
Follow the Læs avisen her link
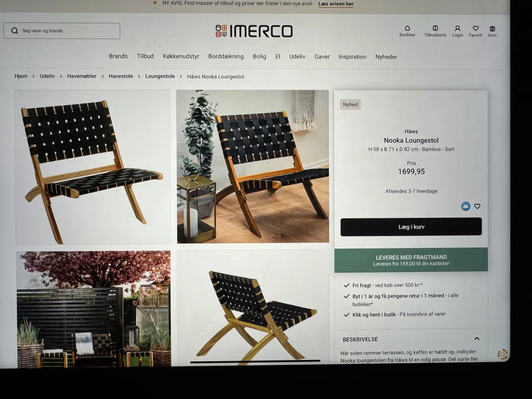coord(336,4)
